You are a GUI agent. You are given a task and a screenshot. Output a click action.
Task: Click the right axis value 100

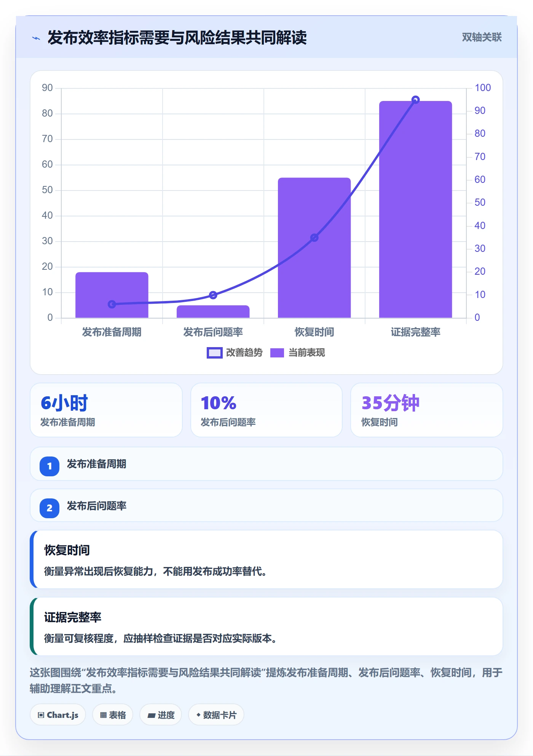click(x=483, y=88)
